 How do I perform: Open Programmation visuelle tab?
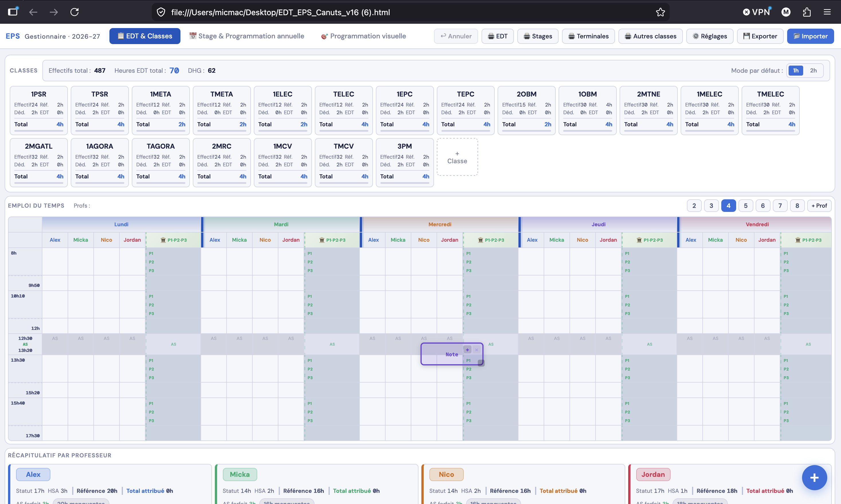[363, 36]
